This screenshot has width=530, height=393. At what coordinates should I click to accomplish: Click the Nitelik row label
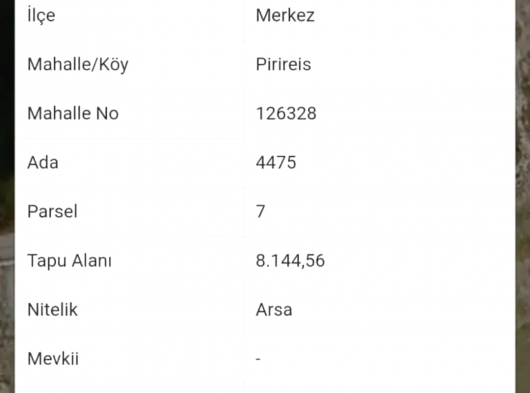coord(52,310)
